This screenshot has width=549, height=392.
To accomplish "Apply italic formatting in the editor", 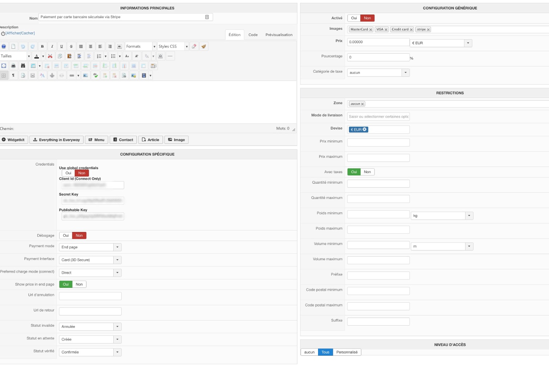I will point(52,46).
